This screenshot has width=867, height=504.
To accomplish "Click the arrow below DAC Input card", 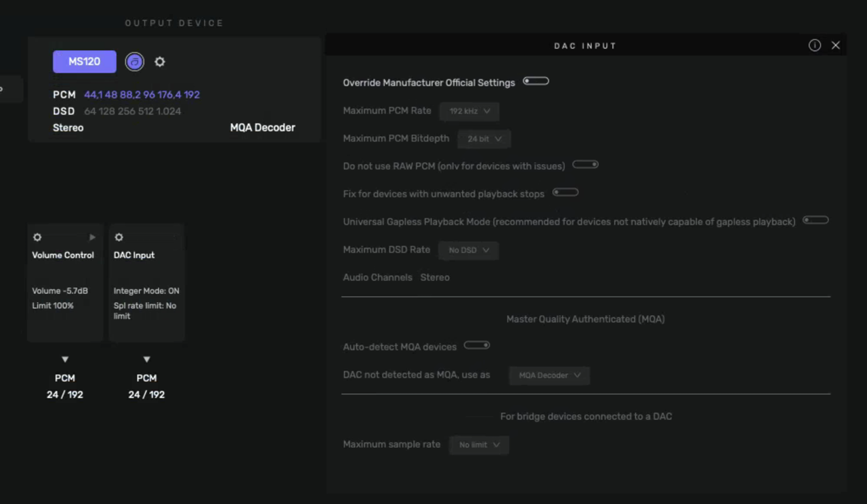I will (146, 359).
